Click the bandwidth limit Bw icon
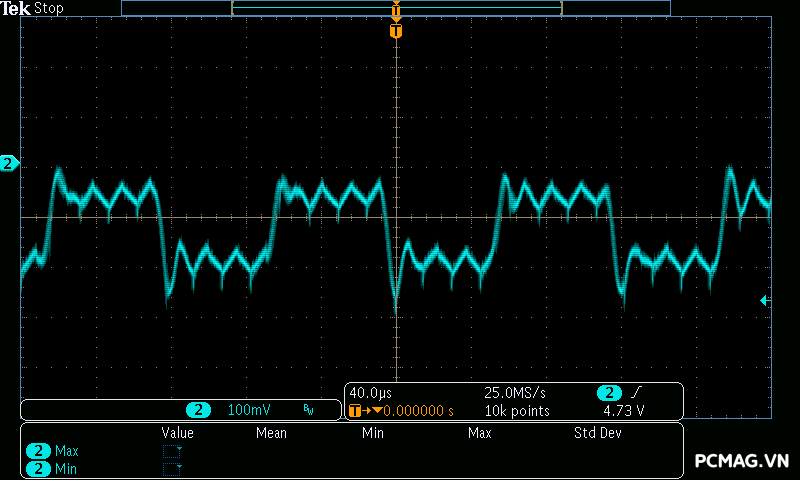This screenshot has width=800, height=480. [308, 410]
